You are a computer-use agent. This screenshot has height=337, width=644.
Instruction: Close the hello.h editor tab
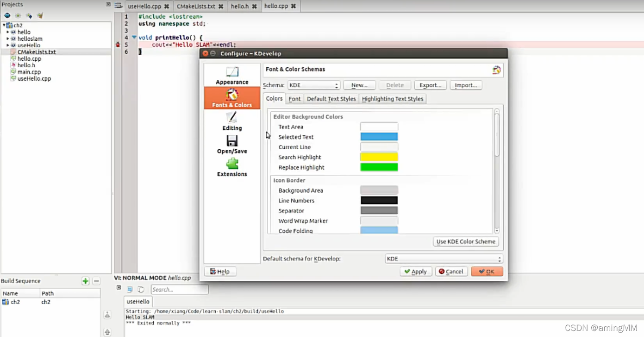pyautogui.click(x=255, y=6)
